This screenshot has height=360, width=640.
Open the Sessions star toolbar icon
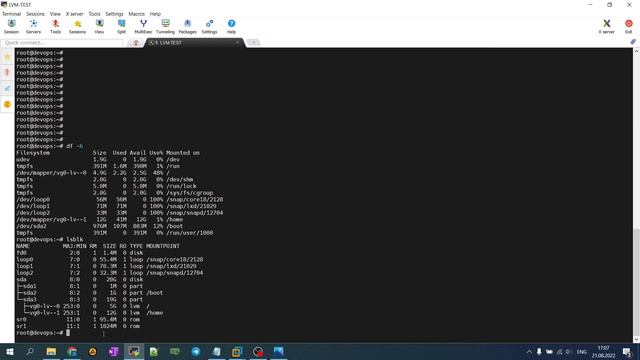(x=77, y=27)
